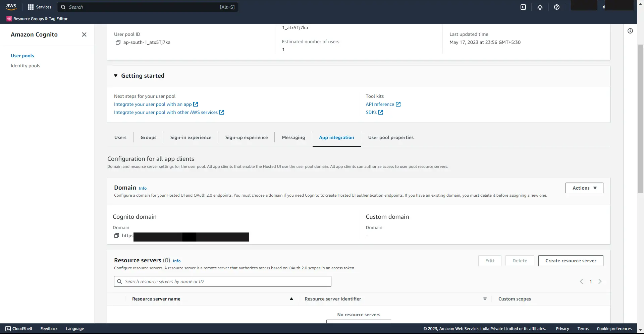The image size is (644, 334).
Task: Open Info link next to Domain heading
Action: point(143,188)
